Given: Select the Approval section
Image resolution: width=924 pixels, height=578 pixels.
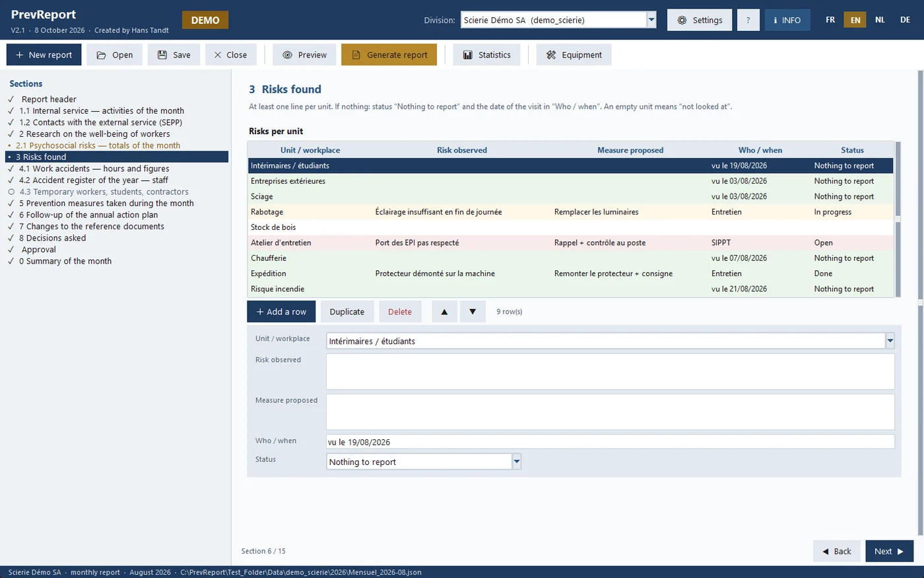Looking at the screenshot, I should click(x=39, y=250).
